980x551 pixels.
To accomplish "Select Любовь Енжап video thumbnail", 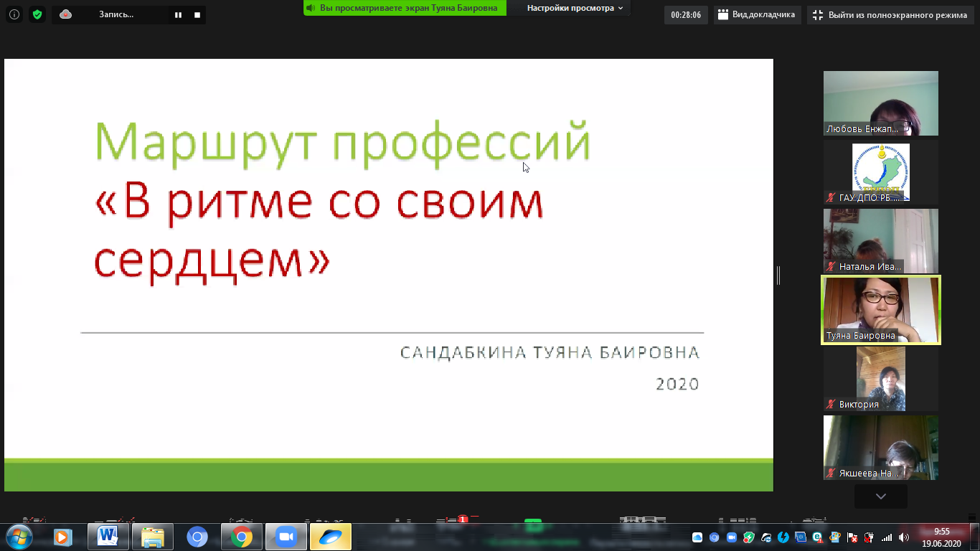I will [880, 103].
